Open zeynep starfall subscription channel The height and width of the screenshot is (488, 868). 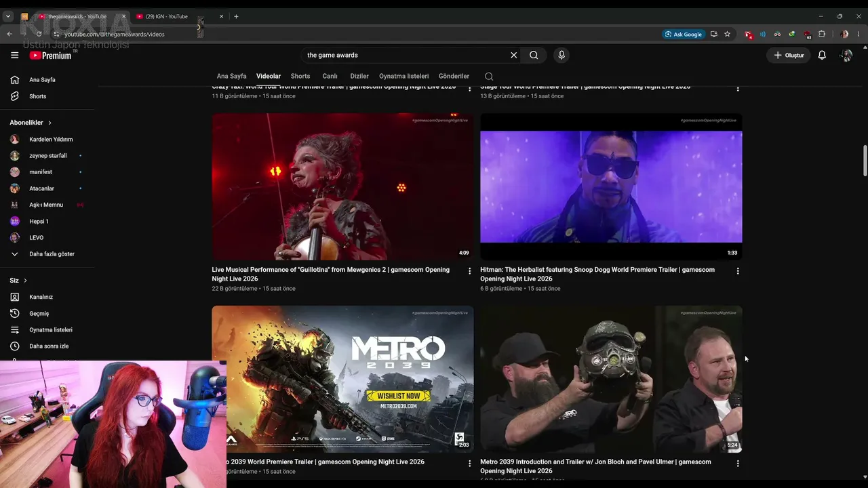tap(47, 155)
